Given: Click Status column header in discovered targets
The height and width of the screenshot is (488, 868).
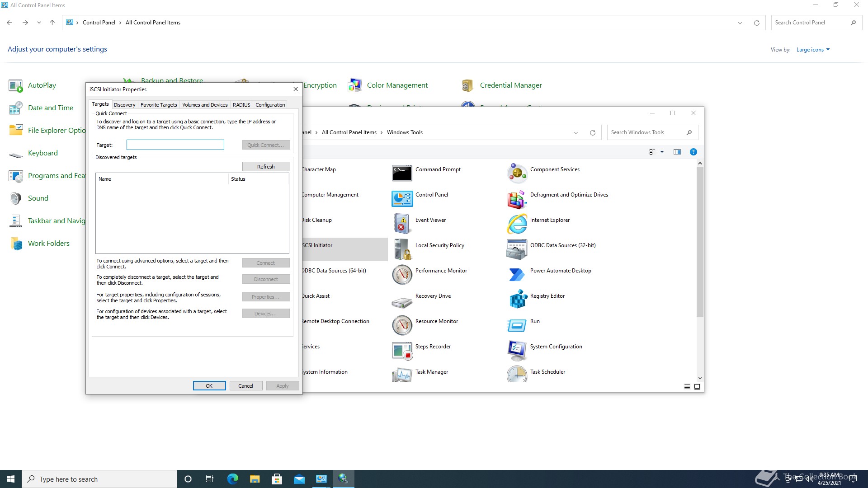Looking at the screenshot, I should click(x=258, y=179).
